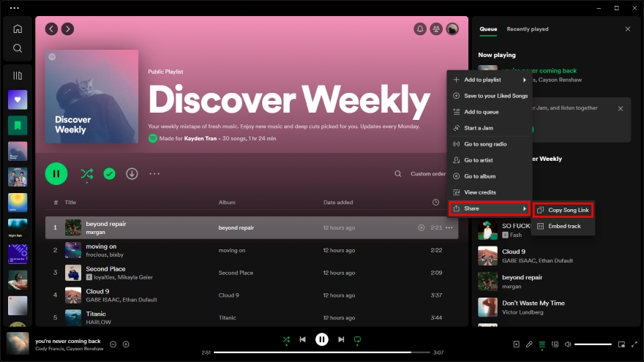Toggle shuffle in the player bar
Viewport: 644px width, 362px height.
(x=286, y=339)
